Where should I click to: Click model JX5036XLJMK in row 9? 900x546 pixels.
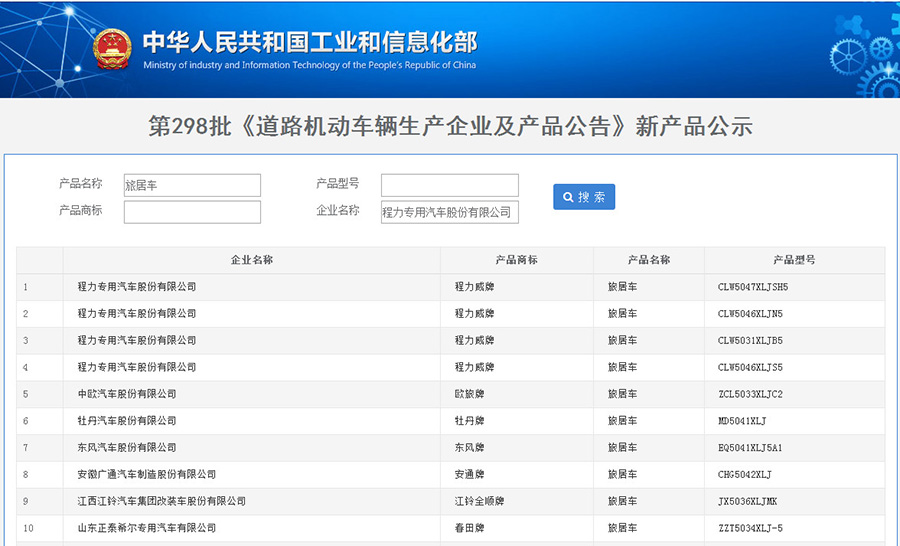coord(747,502)
